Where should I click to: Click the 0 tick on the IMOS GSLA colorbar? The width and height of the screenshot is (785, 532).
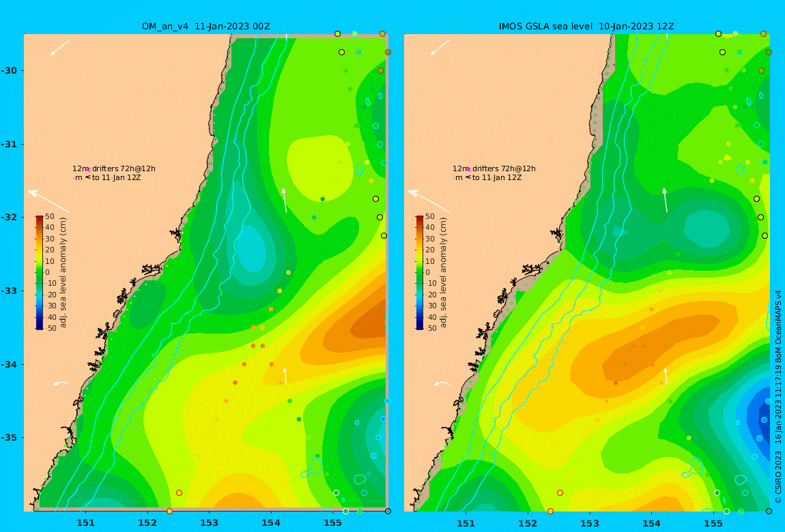427,273
